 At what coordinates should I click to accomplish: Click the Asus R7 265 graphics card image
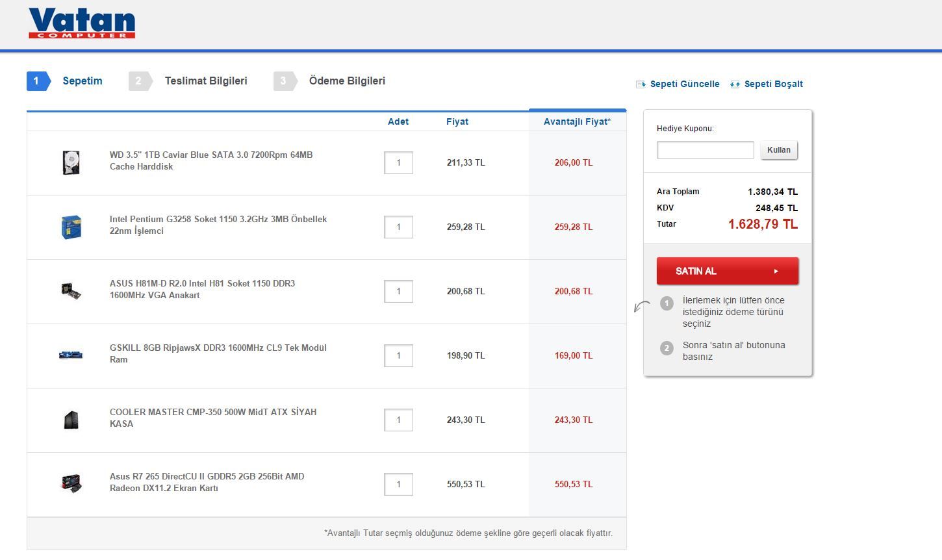[x=71, y=483]
